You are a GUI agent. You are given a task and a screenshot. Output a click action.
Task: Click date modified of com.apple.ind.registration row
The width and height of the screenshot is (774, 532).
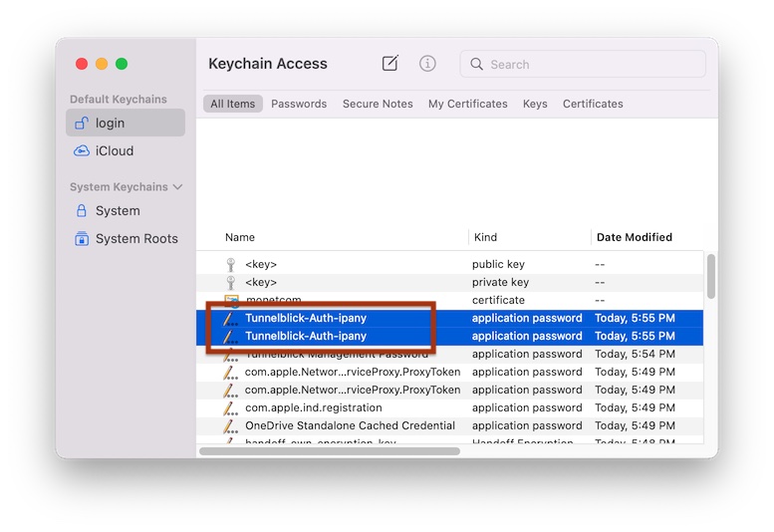tap(635, 407)
